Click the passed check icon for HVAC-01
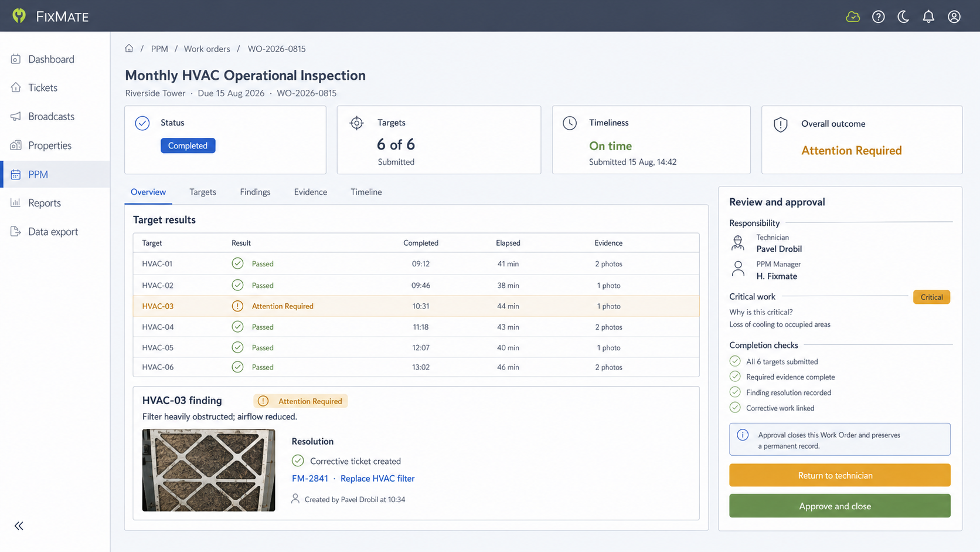The width and height of the screenshot is (980, 552). tap(237, 263)
